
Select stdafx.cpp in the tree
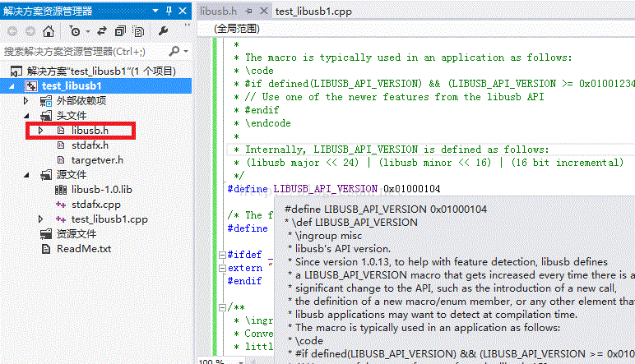click(x=96, y=205)
